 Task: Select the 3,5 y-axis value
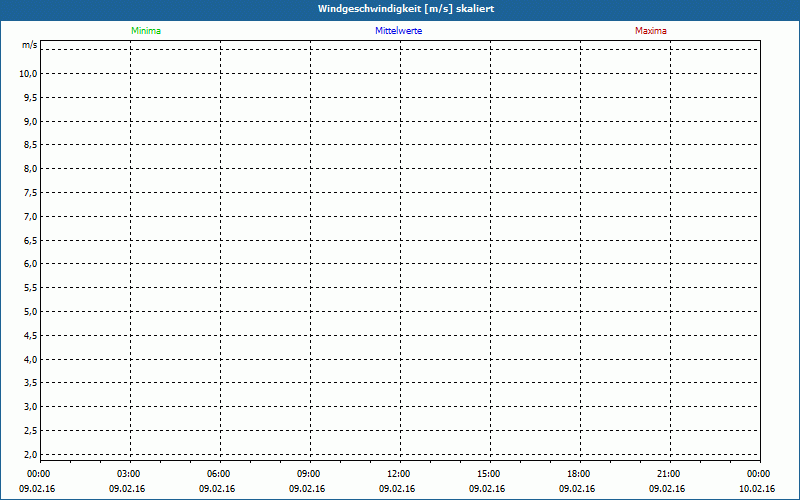coord(31,383)
